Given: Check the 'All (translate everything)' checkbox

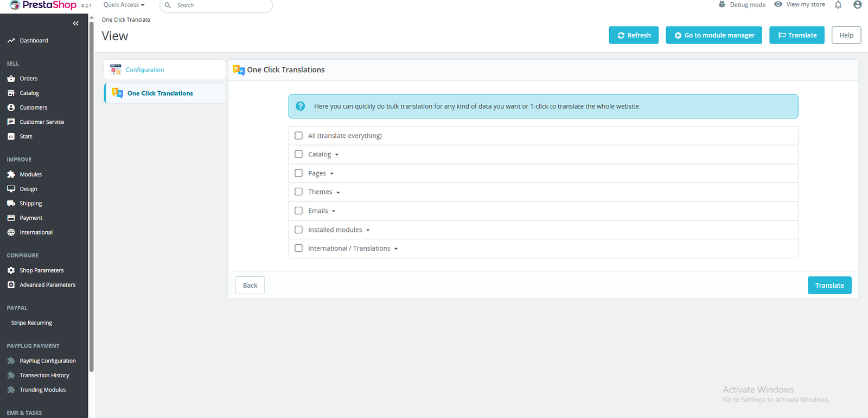Looking at the screenshot, I should pos(298,136).
